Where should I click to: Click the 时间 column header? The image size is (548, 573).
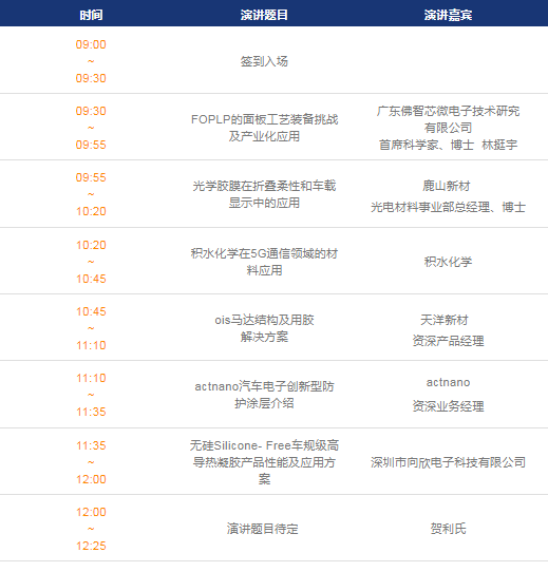click(x=91, y=15)
